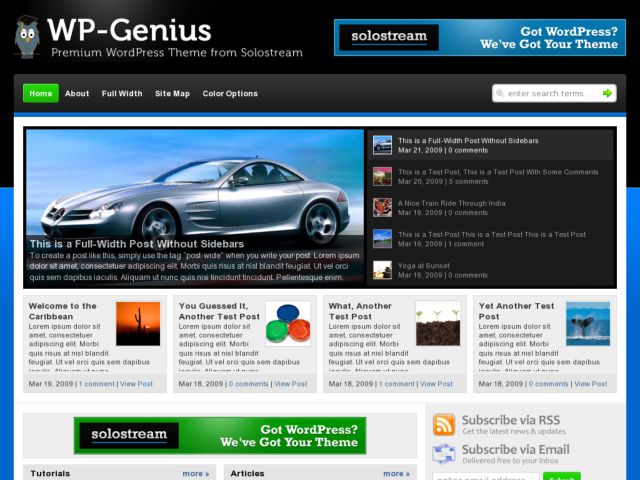This screenshot has height=480, width=640.
Task: Click View Post under Welcome to the Caribbean
Action: point(136,384)
